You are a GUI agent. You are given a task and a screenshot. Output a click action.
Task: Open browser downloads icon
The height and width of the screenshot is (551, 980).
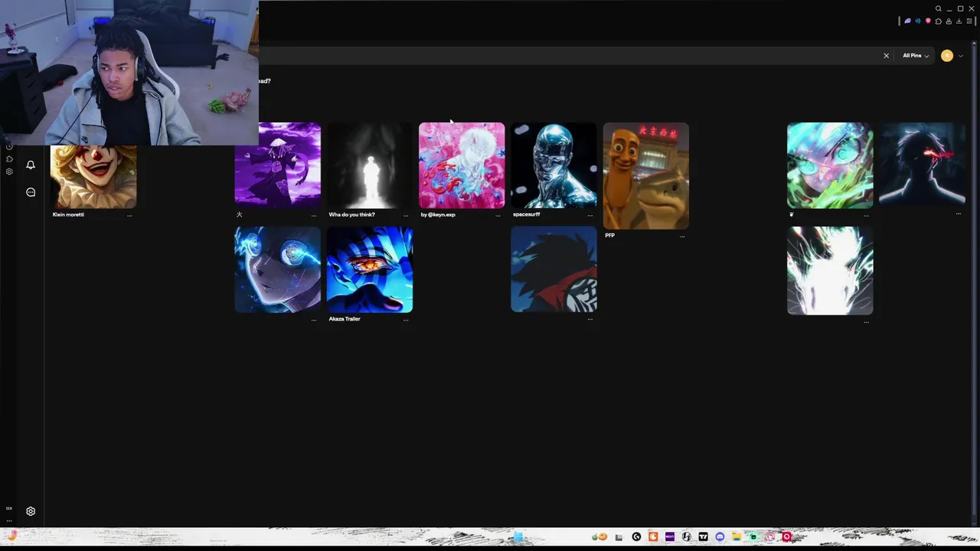959,21
